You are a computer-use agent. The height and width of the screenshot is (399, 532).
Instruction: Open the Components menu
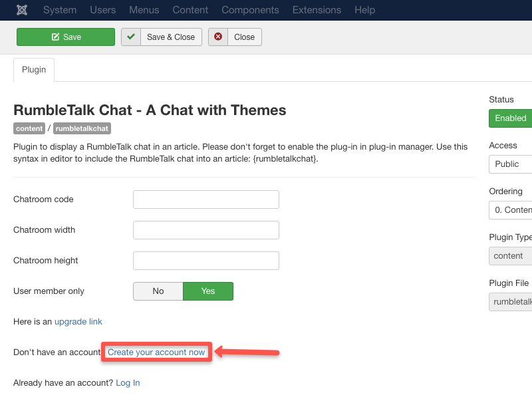click(250, 10)
